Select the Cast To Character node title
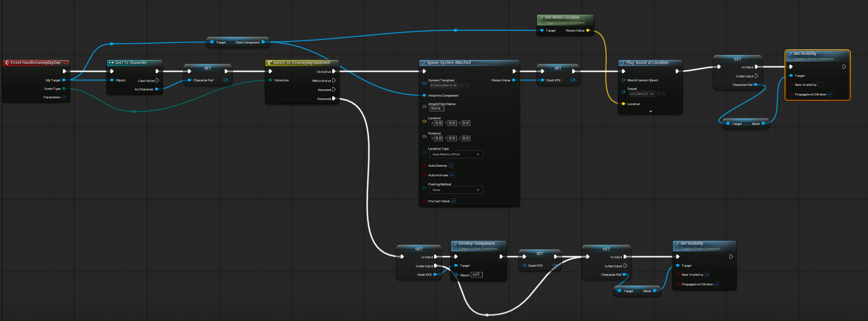Image resolution: width=868 pixels, height=321 pixels. click(x=131, y=63)
